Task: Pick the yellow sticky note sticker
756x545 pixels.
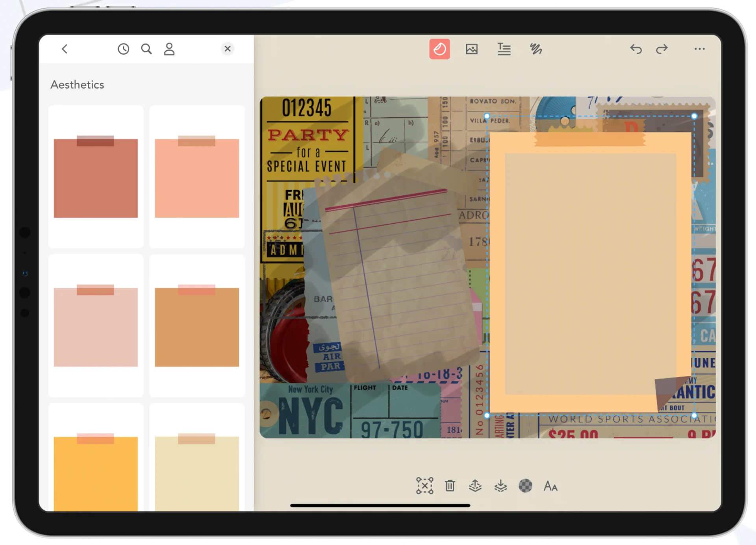Action: coord(95,465)
